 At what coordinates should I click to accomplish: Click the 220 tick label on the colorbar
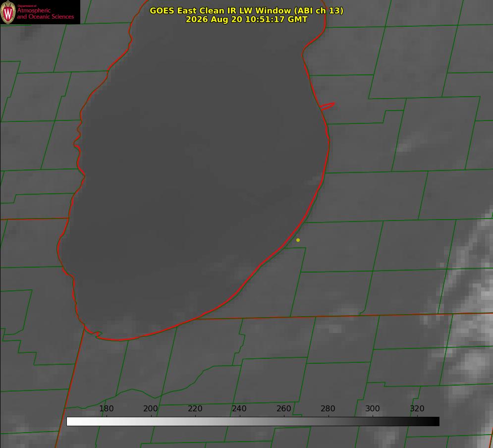click(x=195, y=408)
